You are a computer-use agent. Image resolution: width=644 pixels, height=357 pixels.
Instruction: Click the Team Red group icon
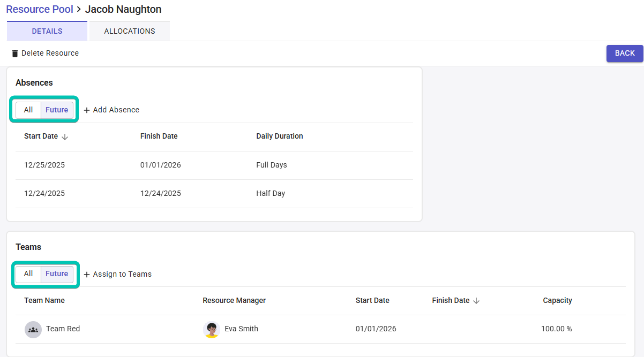pos(33,329)
